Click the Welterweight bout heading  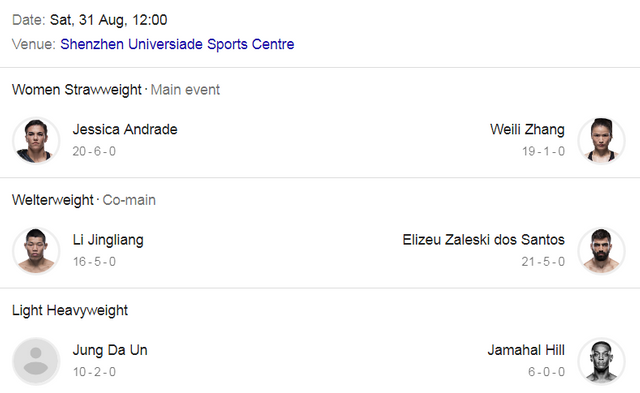tap(53, 200)
